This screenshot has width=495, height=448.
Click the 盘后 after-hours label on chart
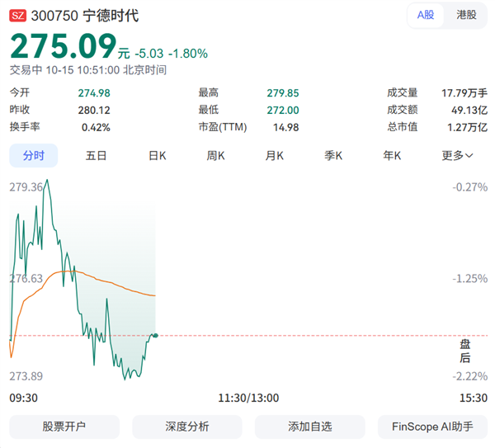464,351
